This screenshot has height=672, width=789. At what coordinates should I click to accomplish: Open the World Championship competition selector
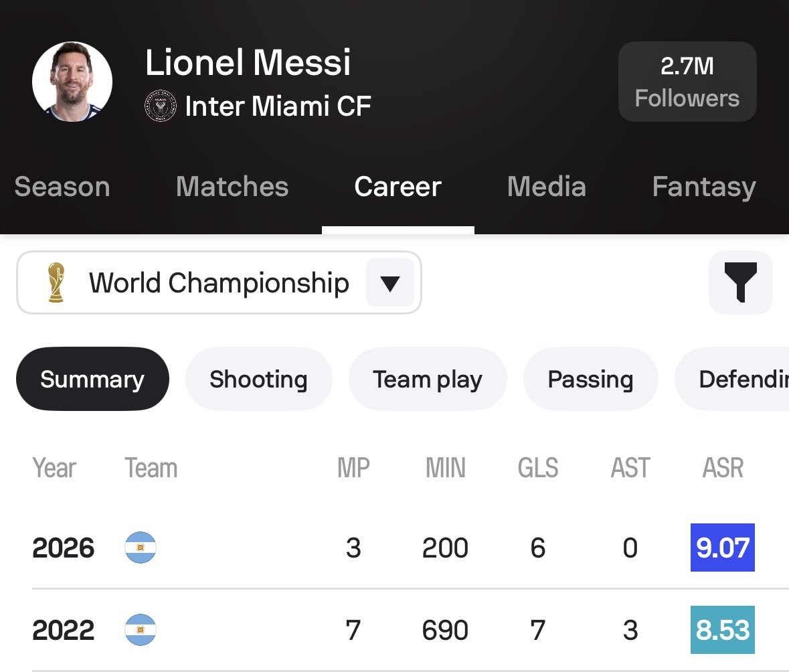click(x=219, y=282)
